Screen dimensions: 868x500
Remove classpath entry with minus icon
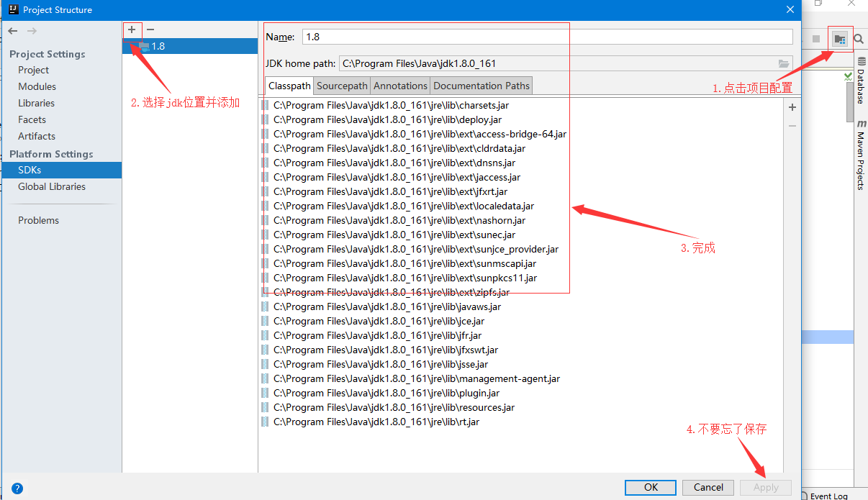pyautogui.click(x=792, y=125)
